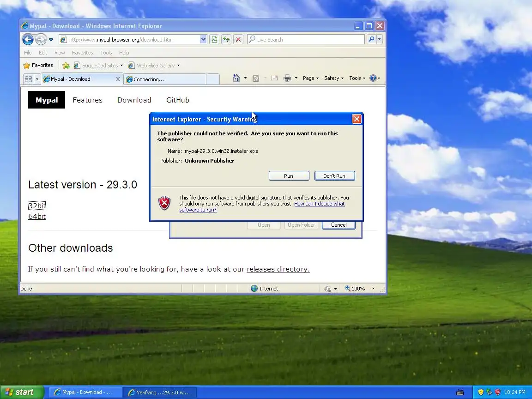Image resolution: width=532 pixels, height=399 pixels.
Task: Open the Download page link
Action: pyautogui.click(x=134, y=100)
